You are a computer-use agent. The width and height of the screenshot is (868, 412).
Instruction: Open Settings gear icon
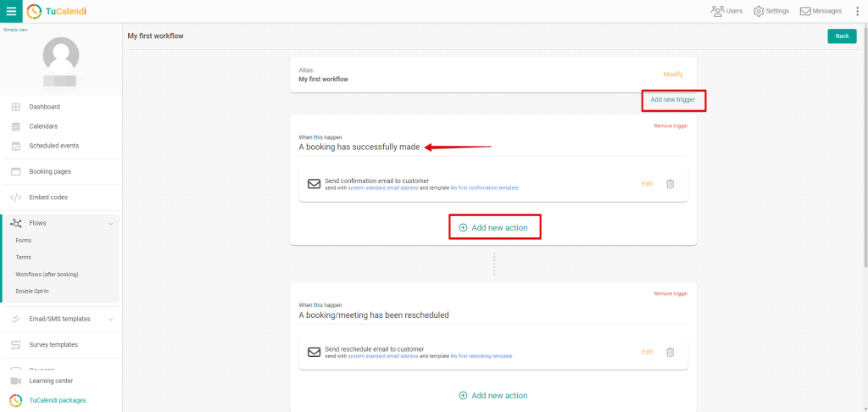click(x=759, y=11)
